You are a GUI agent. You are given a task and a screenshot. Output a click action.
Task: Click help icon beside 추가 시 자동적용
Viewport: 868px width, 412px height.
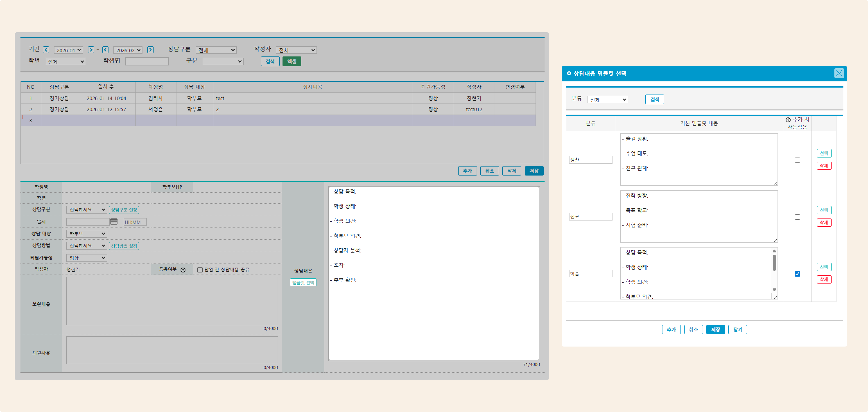[788, 120]
